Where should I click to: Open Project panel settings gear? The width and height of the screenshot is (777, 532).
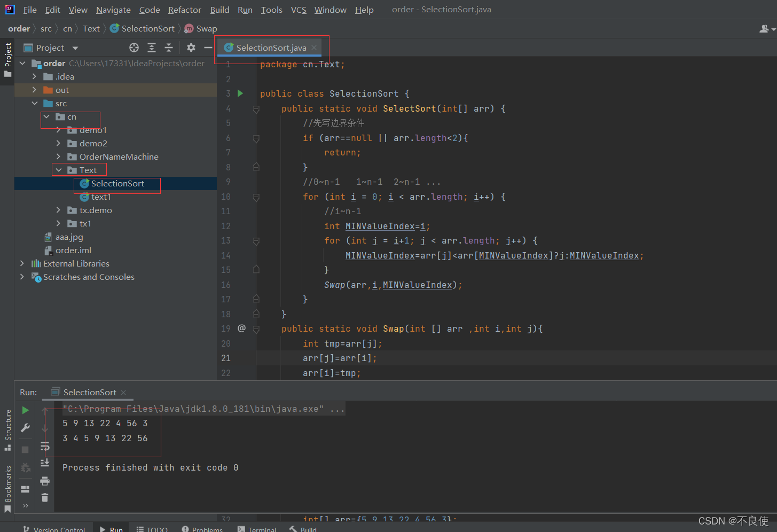pyautogui.click(x=191, y=48)
